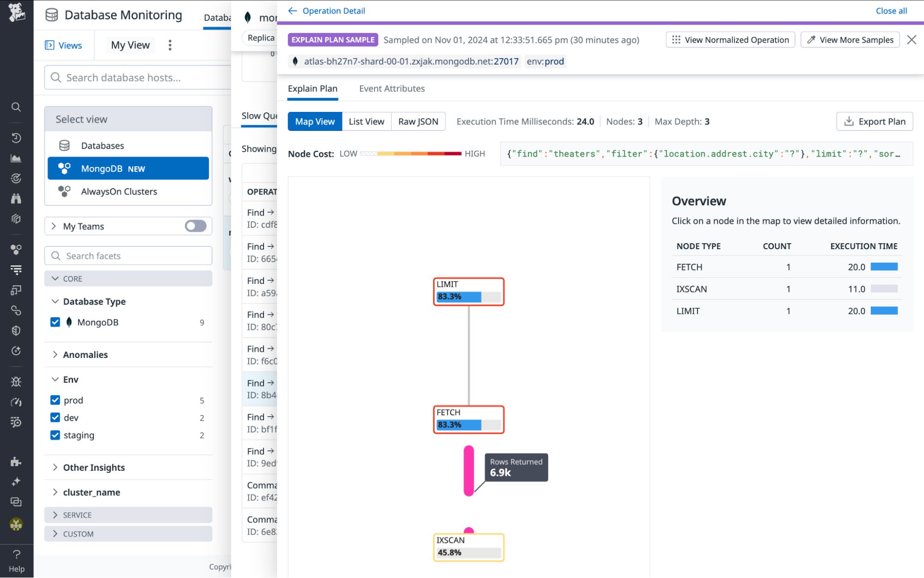Uncheck the staging environment filter
924x578 pixels.
pyautogui.click(x=55, y=435)
